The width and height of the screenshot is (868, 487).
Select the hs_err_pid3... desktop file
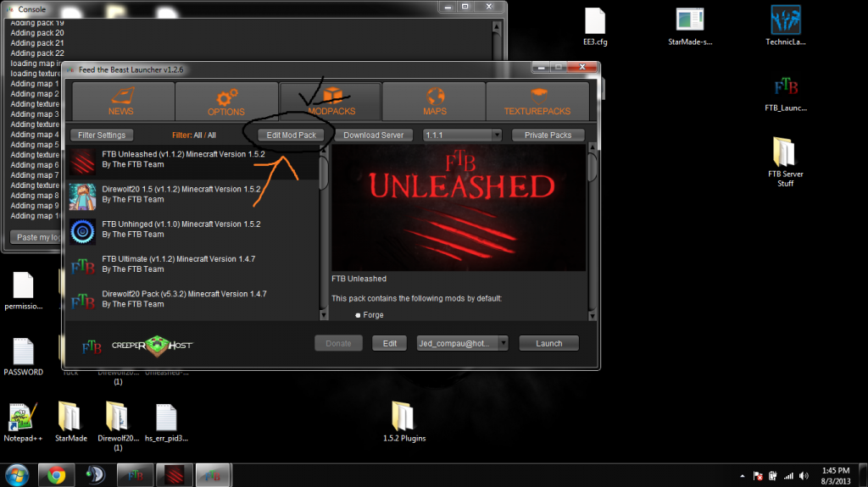[166, 423]
